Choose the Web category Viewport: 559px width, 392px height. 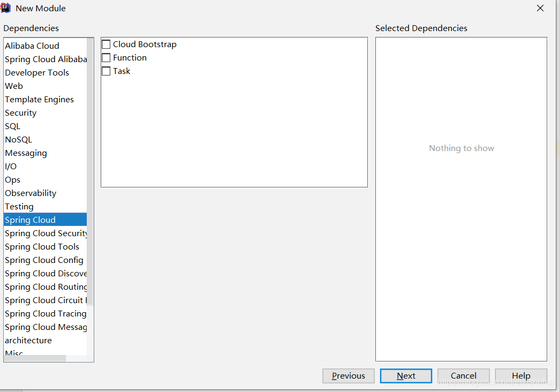click(x=46, y=86)
